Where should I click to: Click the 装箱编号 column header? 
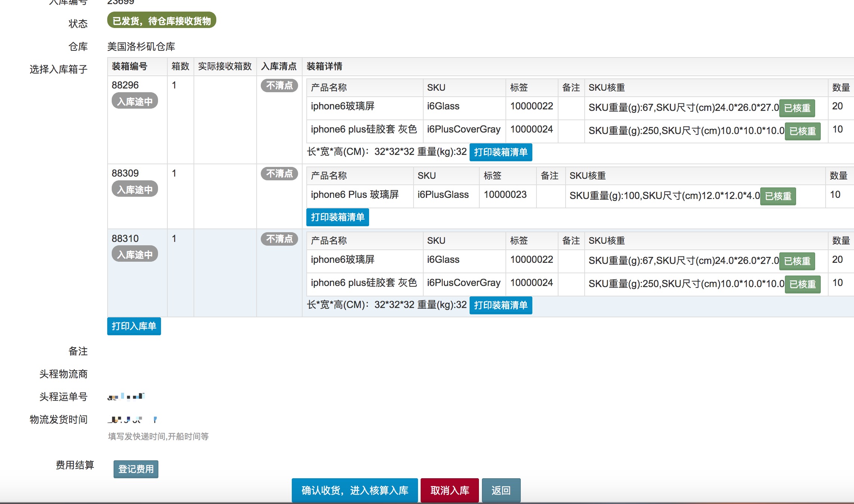(x=130, y=66)
